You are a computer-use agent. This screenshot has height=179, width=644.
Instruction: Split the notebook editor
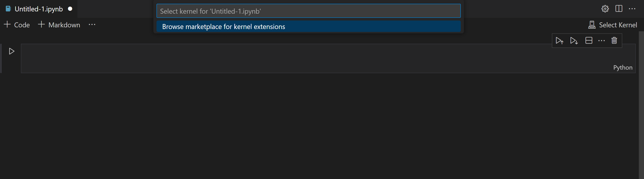(x=619, y=8)
